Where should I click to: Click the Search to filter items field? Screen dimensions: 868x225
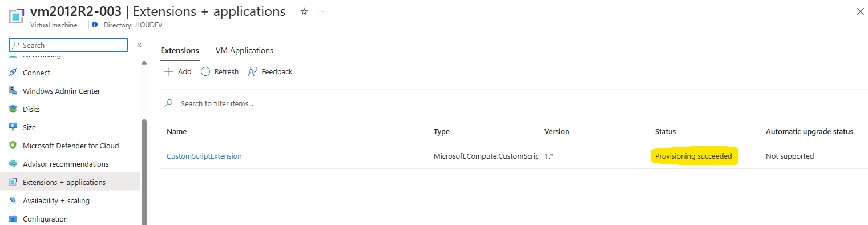click(514, 103)
